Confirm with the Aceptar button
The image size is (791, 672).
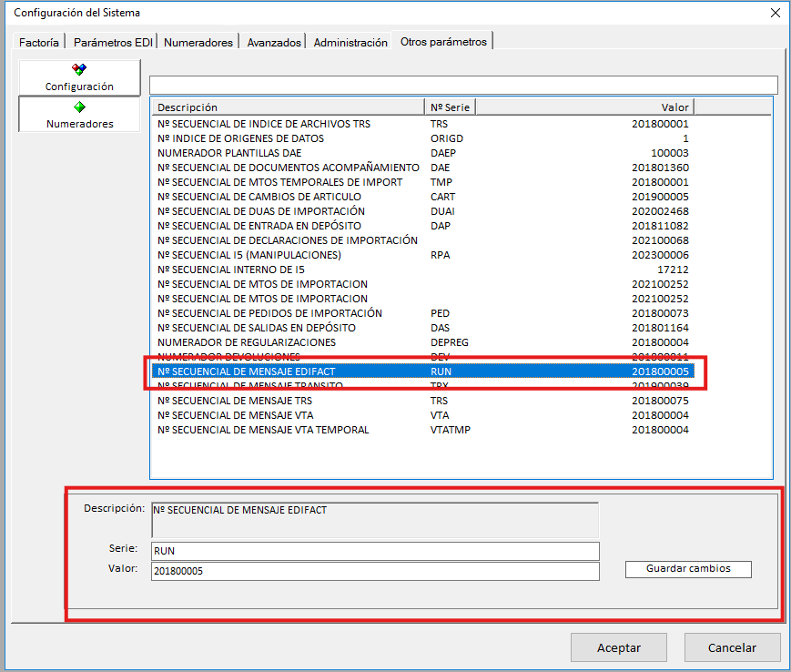pyautogui.click(x=618, y=647)
